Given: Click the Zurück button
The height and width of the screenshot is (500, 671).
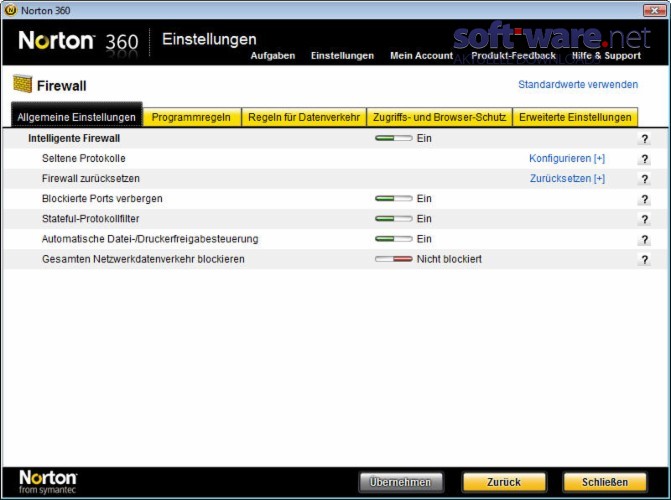Looking at the screenshot, I should 504,482.
